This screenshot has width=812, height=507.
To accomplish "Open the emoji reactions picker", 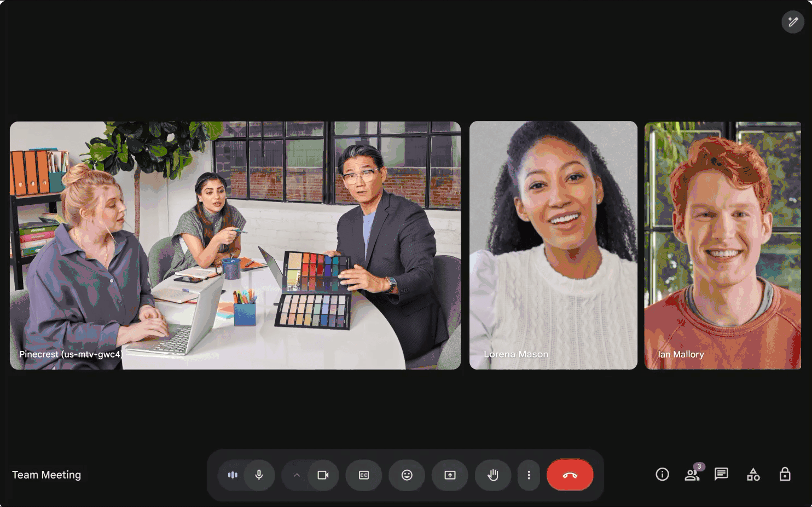I will coord(407,475).
